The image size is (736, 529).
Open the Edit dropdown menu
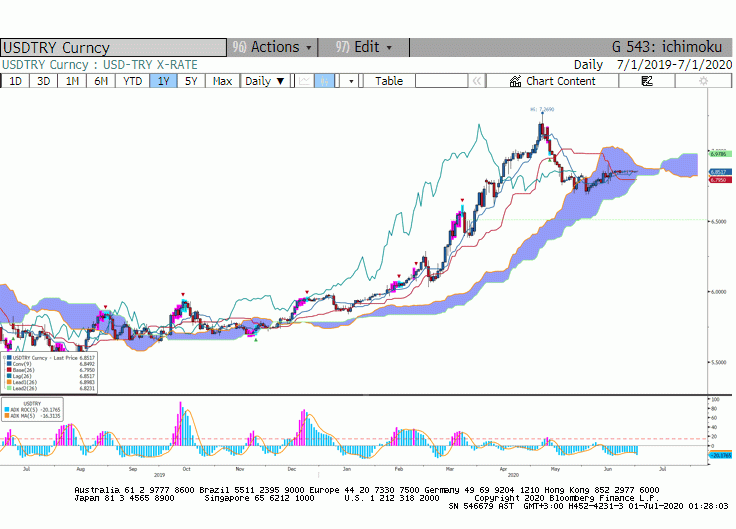(363, 47)
